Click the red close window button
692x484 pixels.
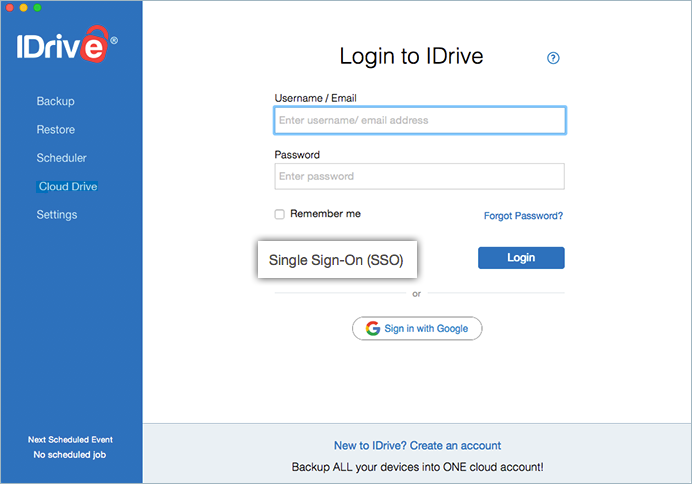(10, 8)
